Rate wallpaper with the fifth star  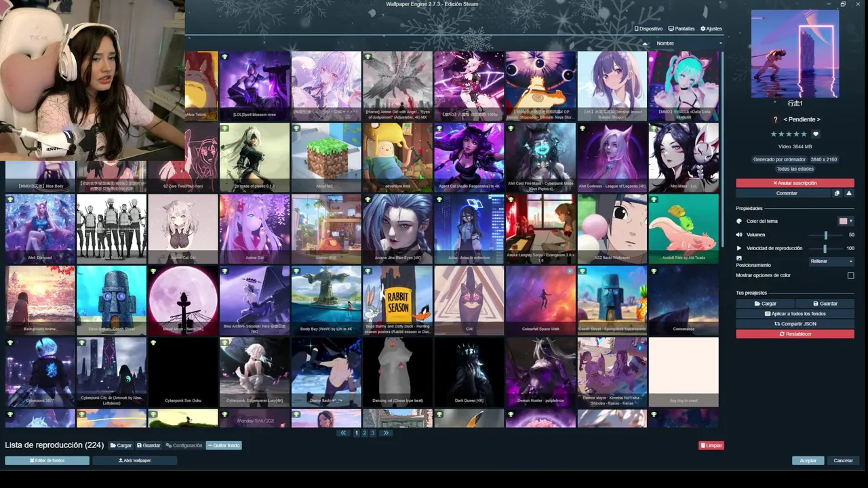point(804,134)
